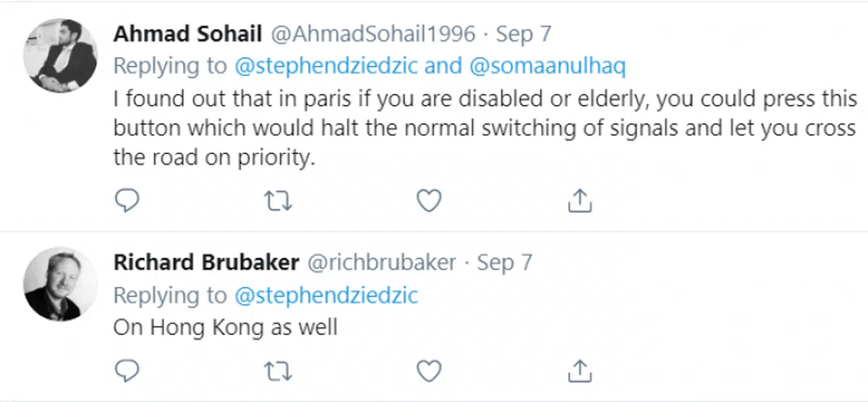
Task: Retweet Richard Brubaker's Hong Kong tweet
Action: (278, 372)
